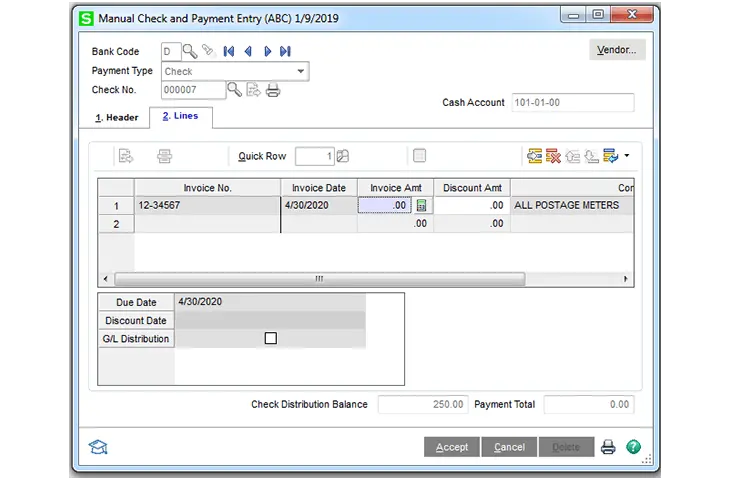Click the Check No. lookup magnifier icon
Viewport: 730px width, 480px height.
234,90
